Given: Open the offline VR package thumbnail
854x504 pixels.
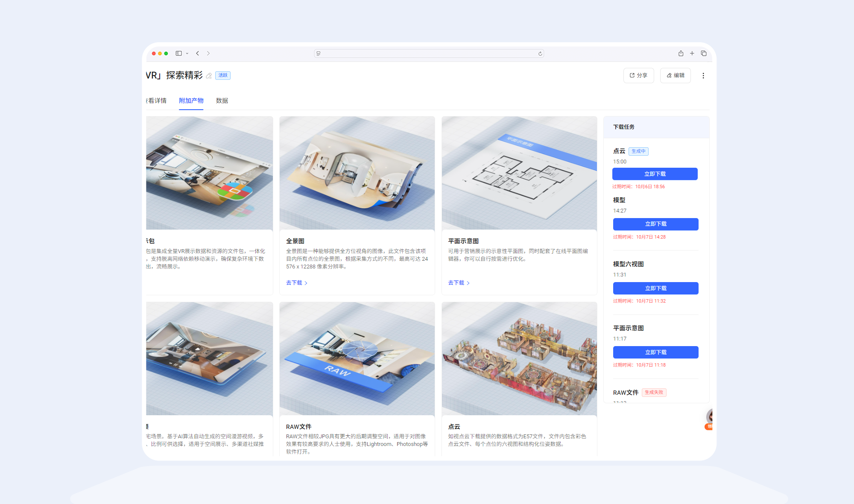Looking at the screenshot, I should pos(209,173).
